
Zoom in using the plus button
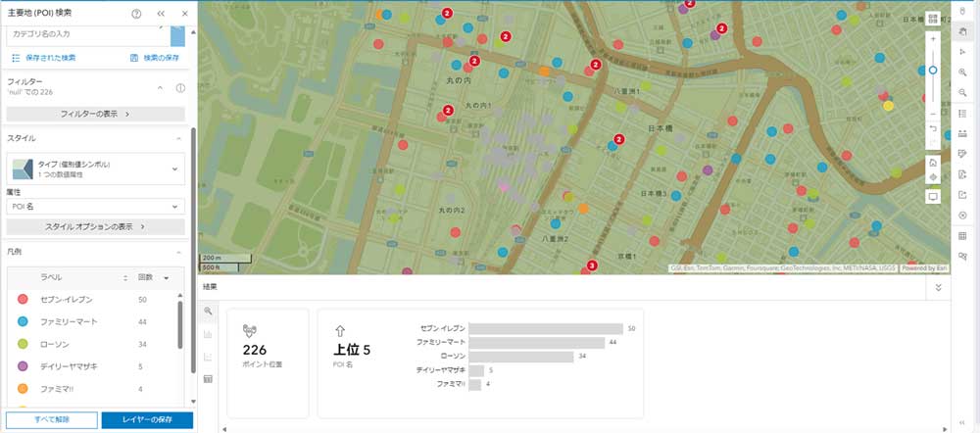click(932, 39)
